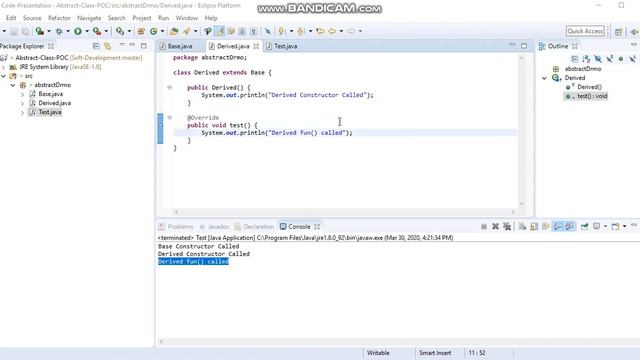Screen dimensions: 640x360
Task: Click the Previous Annotation icon
Action: point(301,31)
